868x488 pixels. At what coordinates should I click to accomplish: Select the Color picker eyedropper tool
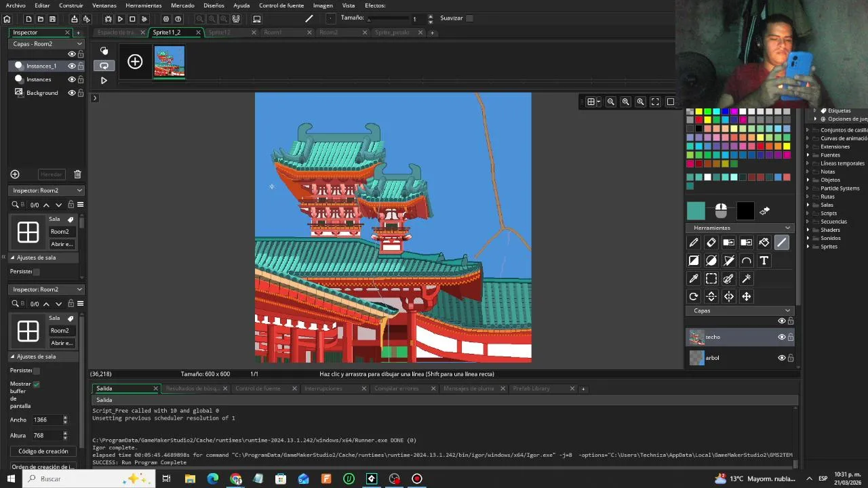(x=694, y=279)
